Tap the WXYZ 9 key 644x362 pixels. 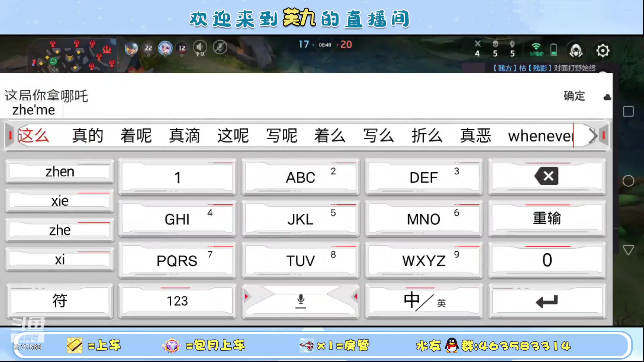424,260
